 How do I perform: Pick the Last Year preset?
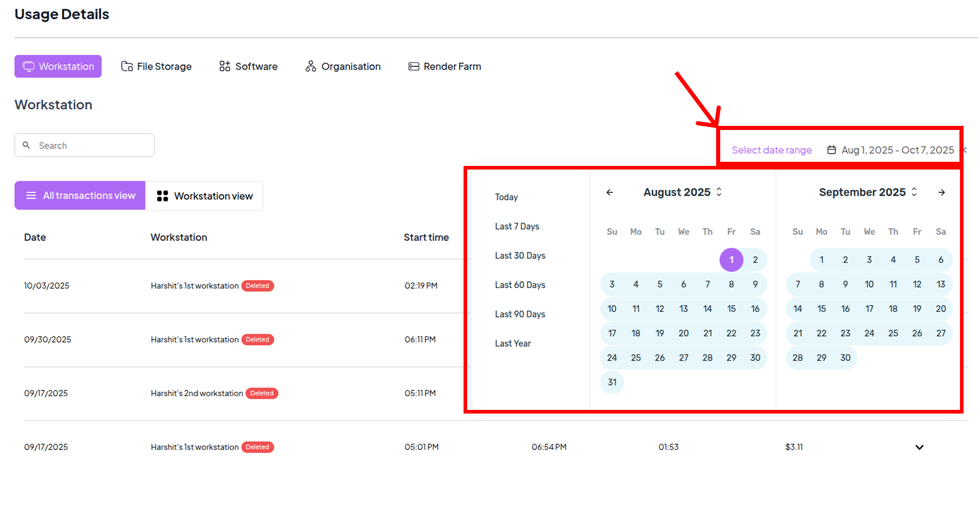[513, 344]
